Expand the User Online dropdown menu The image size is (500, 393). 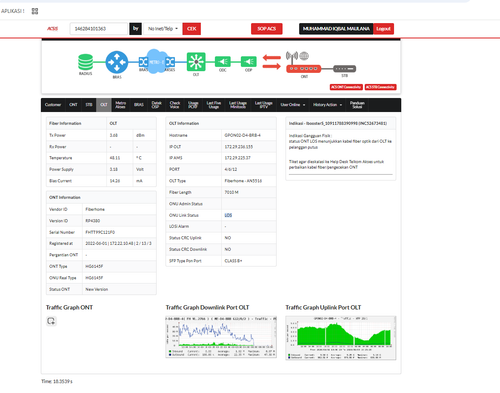[293, 105]
